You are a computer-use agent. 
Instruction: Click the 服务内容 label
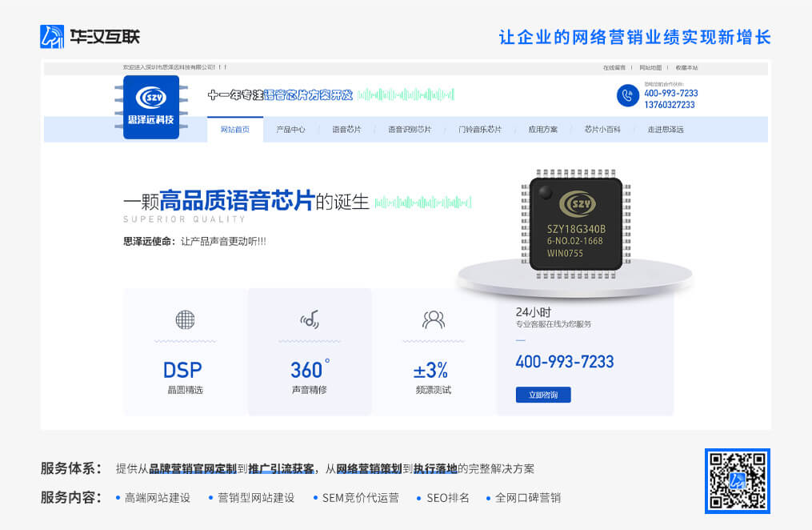point(70,497)
